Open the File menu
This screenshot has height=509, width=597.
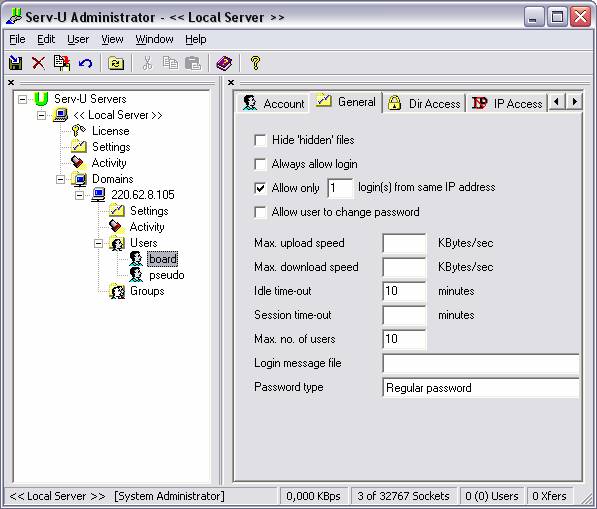(17, 39)
